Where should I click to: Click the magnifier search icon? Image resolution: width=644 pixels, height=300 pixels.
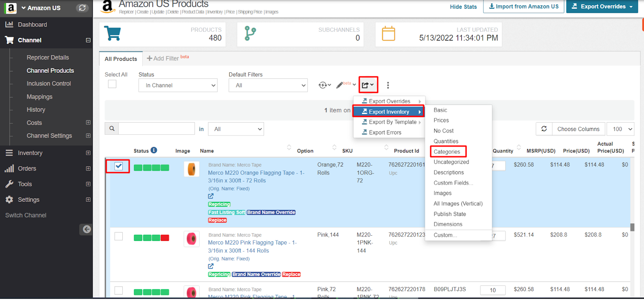(112, 129)
